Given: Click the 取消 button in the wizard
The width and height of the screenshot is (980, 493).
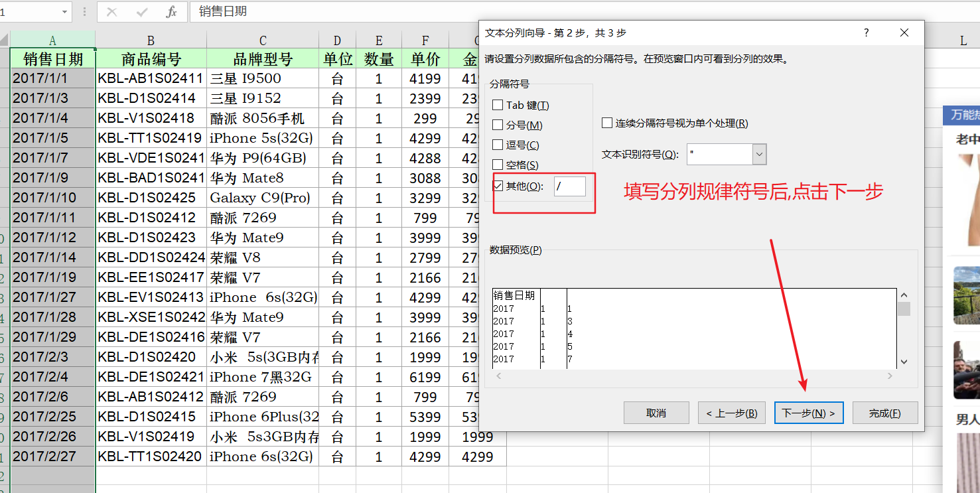Looking at the screenshot, I should point(656,412).
